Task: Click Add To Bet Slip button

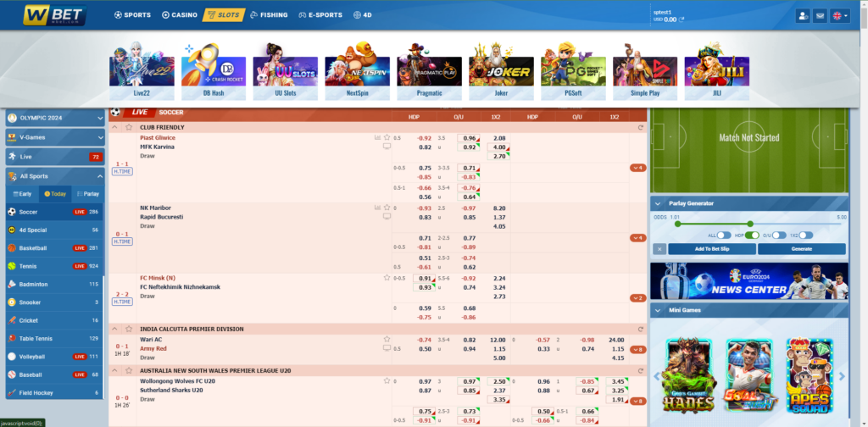Action: [712, 249]
